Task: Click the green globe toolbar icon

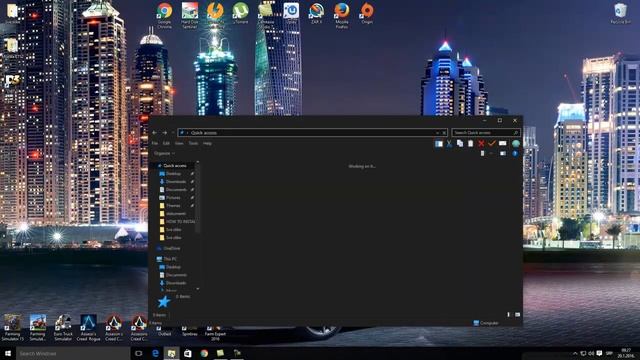Action: pyautogui.click(x=516, y=144)
